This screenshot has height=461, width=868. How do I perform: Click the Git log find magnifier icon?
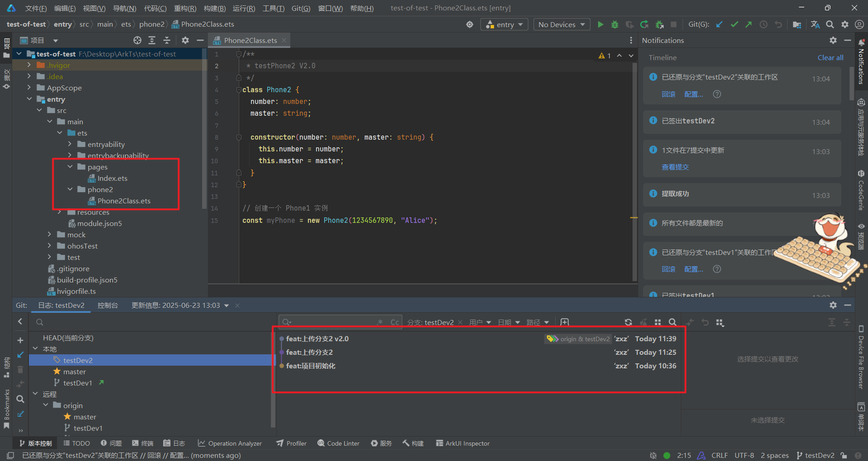pyautogui.click(x=673, y=322)
